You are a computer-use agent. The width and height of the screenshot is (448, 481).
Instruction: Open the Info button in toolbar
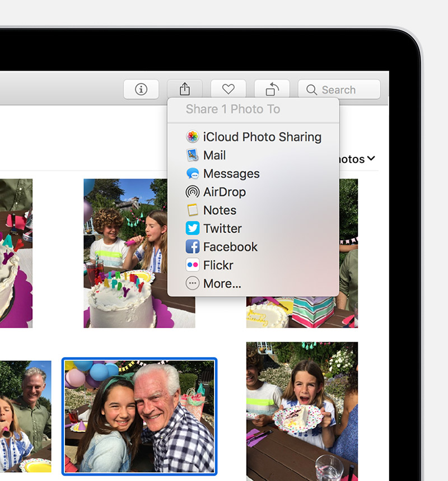click(141, 89)
